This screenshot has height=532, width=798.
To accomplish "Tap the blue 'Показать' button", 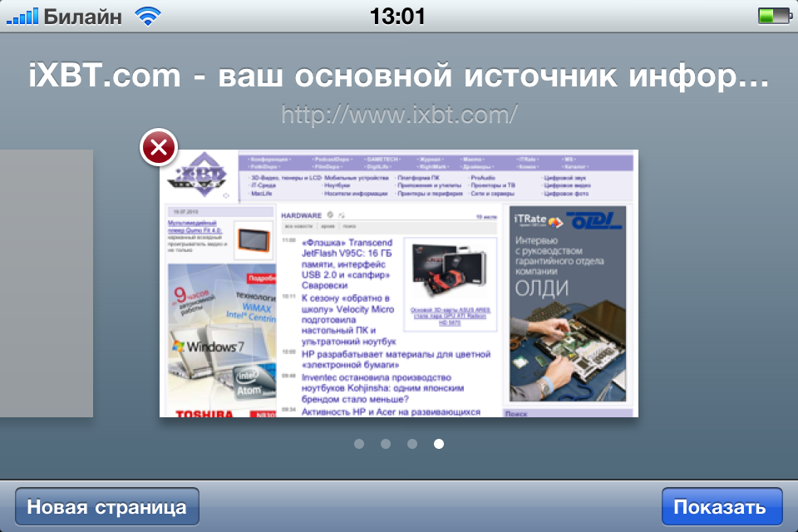I will (x=722, y=506).
